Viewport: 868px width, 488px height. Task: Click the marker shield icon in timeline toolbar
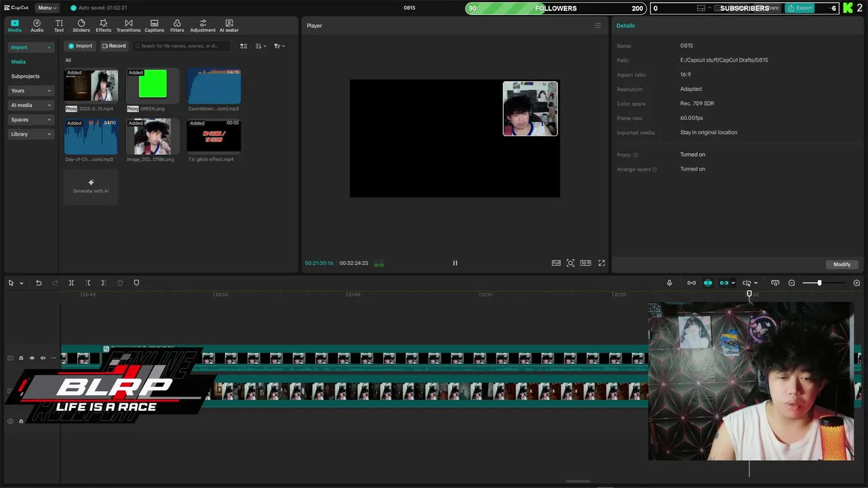tap(136, 283)
